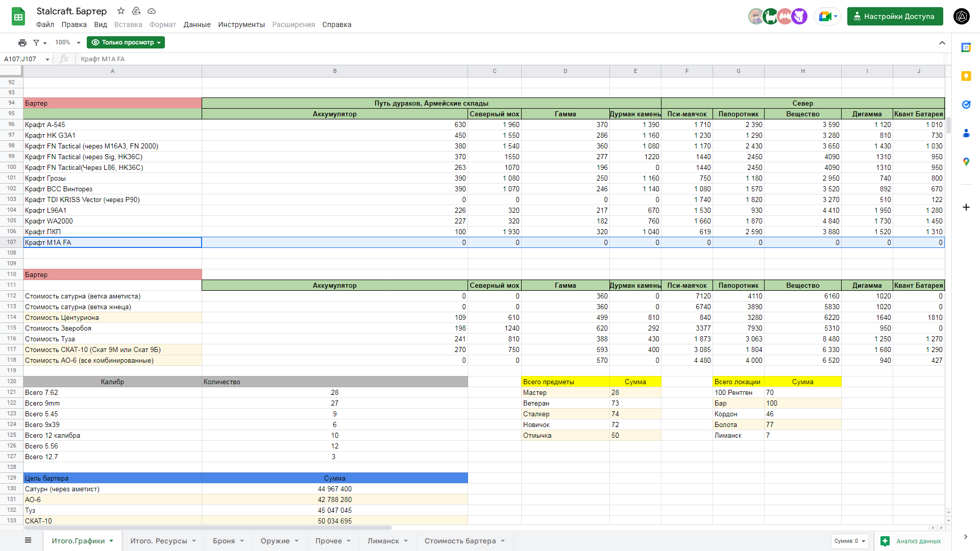Star the Stalcraft. Бартер document

tap(121, 11)
